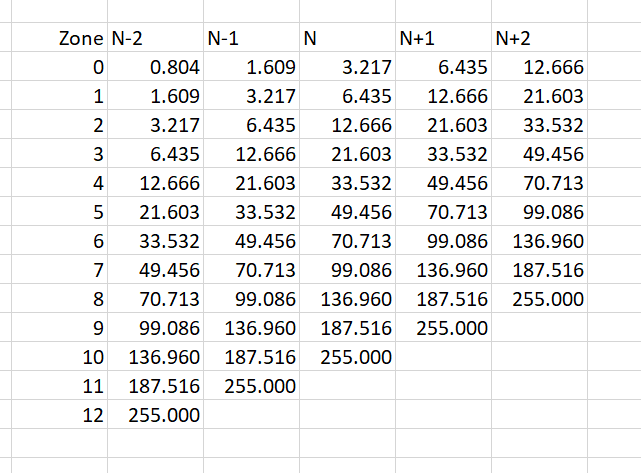Click 33.532 in Zone 2 row

pyautogui.click(x=540, y=124)
